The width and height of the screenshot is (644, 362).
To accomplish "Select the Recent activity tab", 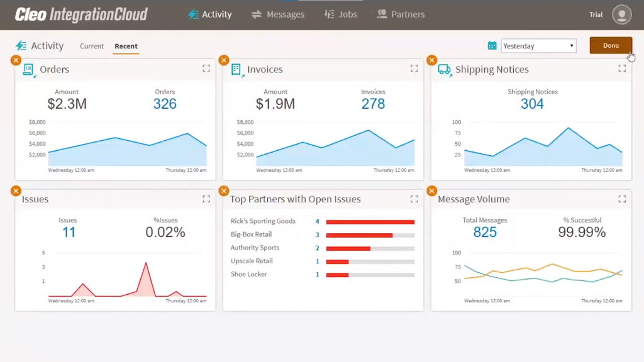I will 126,46.
